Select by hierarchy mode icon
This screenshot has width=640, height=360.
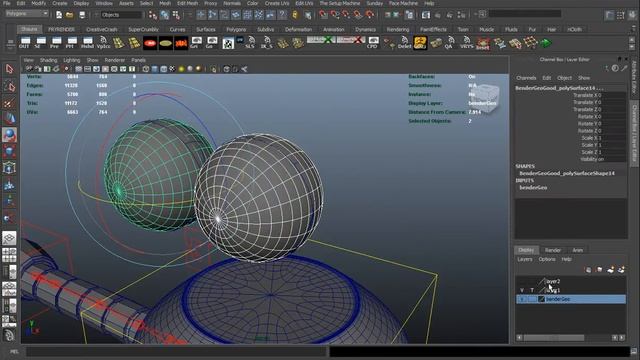click(x=153, y=15)
